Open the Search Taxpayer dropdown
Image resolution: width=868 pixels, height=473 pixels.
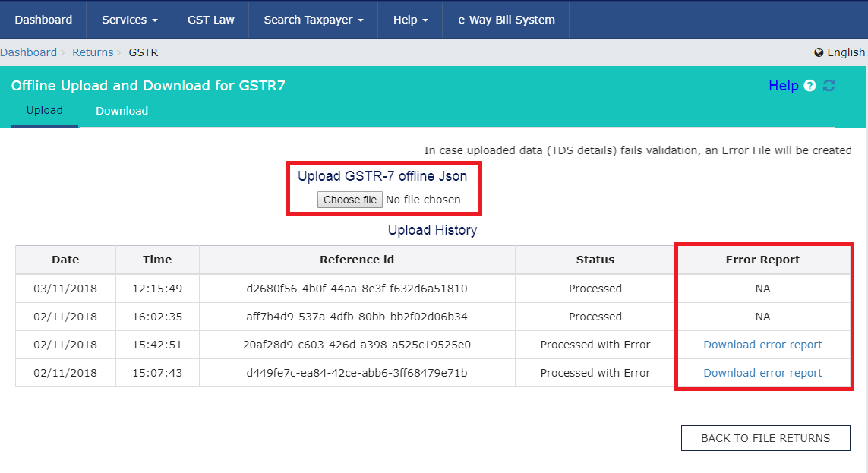pyautogui.click(x=314, y=20)
